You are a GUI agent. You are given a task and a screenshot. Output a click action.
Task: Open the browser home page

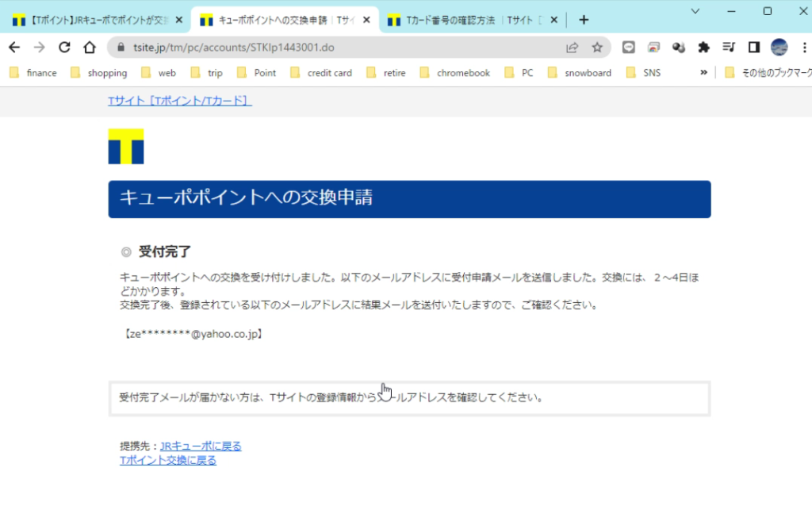pyautogui.click(x=90, y=48)
